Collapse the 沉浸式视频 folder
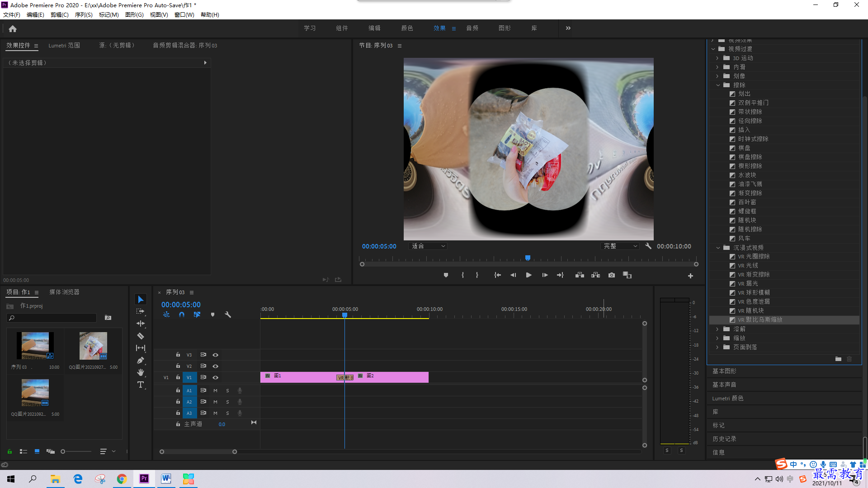Image resolution: width=868 pixels, height=488 pixels. coord(718,248)
